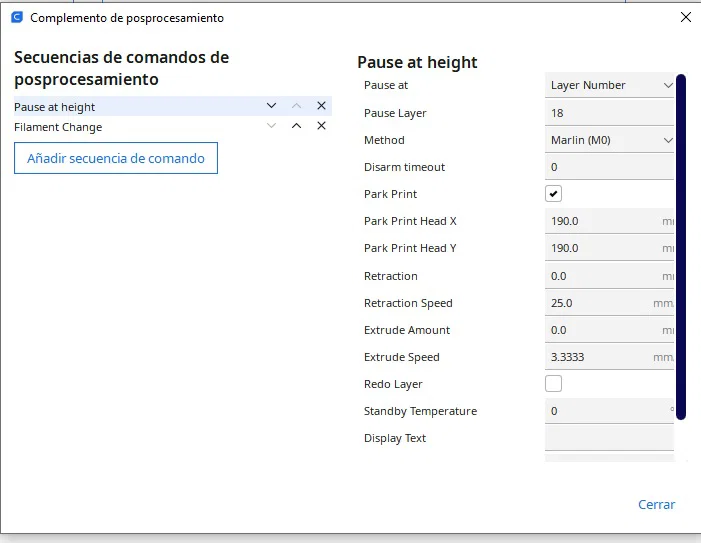Edit the Extrude Speed field

[x=609, y=357]
